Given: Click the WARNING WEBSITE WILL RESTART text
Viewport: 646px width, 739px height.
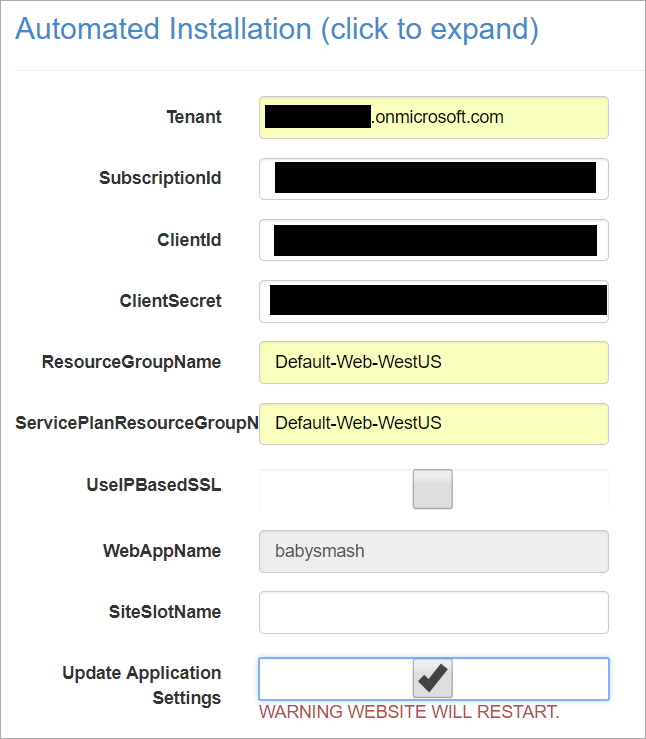Looking at the screenshot, I should coord(409,712).
